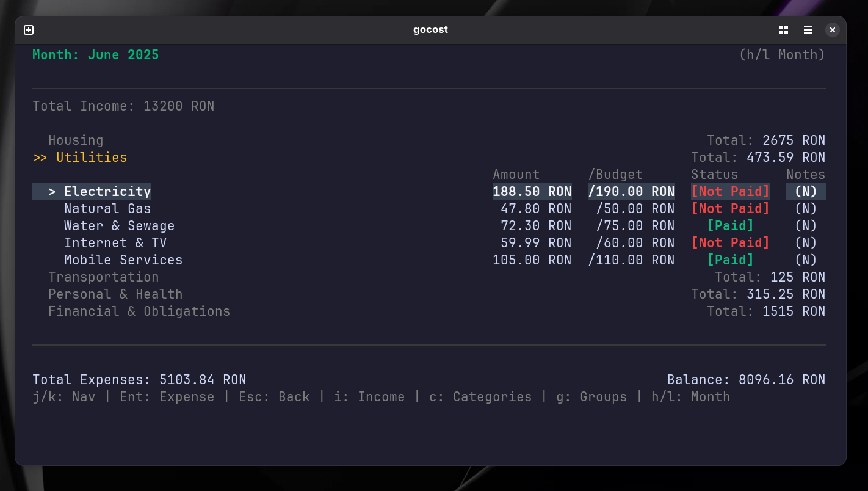
Task: Click the Natural Gas amount 47.80 RON
Action: [x=536, y=209]
